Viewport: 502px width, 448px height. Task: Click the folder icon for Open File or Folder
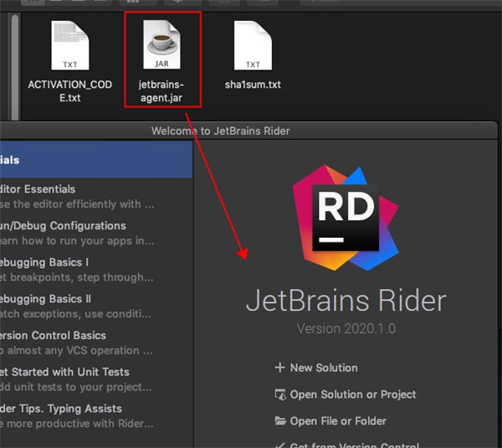click(279, 421)
